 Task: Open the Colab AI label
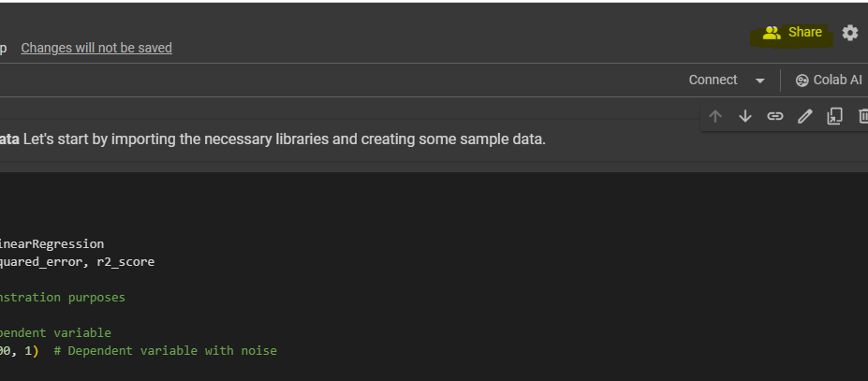pyautogui.click(x=837, y=80)
